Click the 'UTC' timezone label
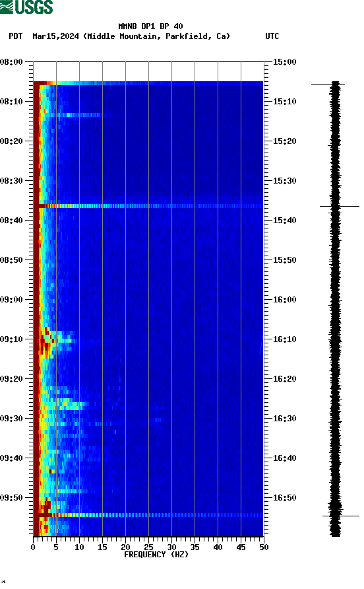 (x=272, y=36)
